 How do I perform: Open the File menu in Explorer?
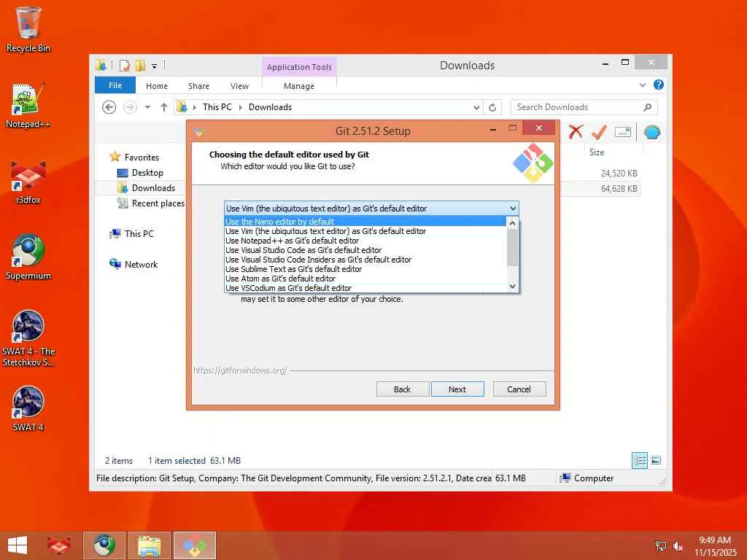(115, 85)
